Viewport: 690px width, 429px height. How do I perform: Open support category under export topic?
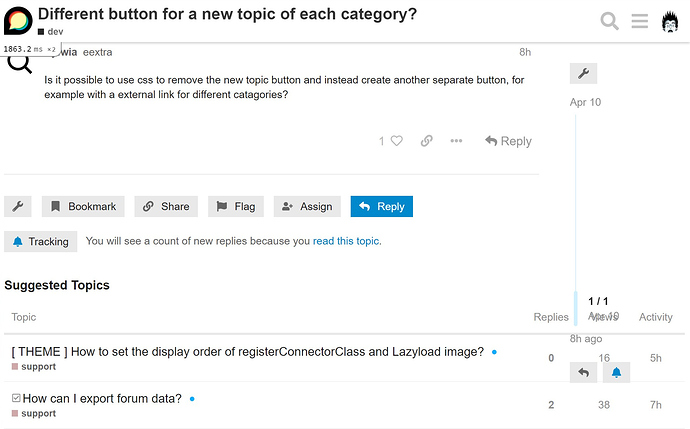pyautogui.click(x=34, y=414)
